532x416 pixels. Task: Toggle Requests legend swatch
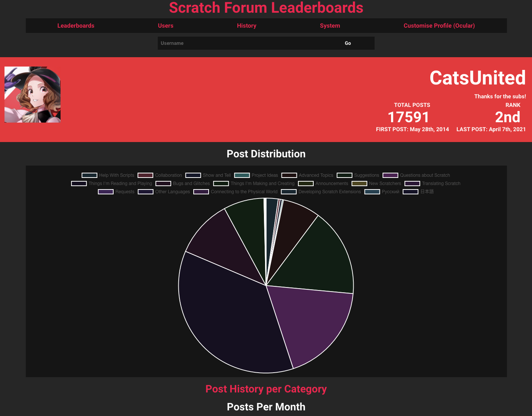[x=106, y=192]
